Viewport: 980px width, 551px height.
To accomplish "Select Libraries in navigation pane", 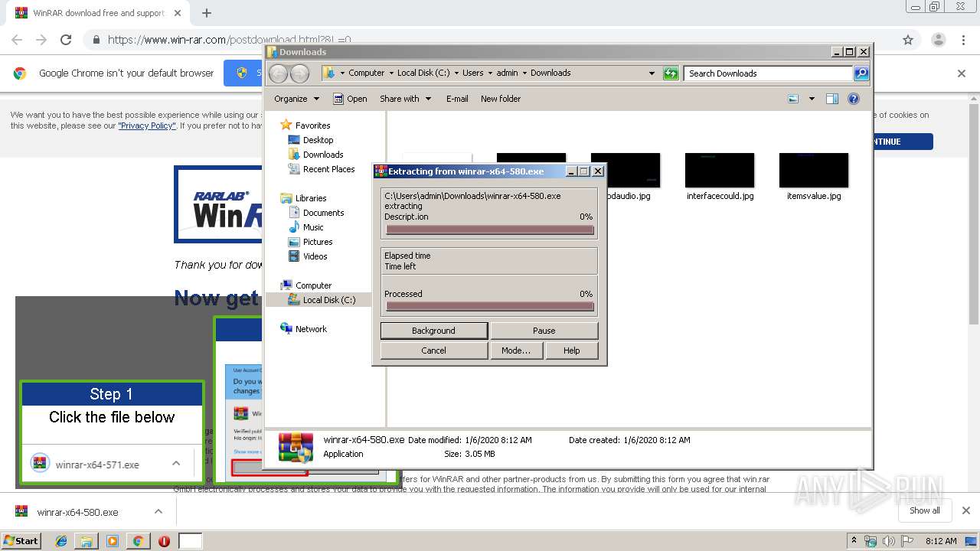I will coord(304,198).
